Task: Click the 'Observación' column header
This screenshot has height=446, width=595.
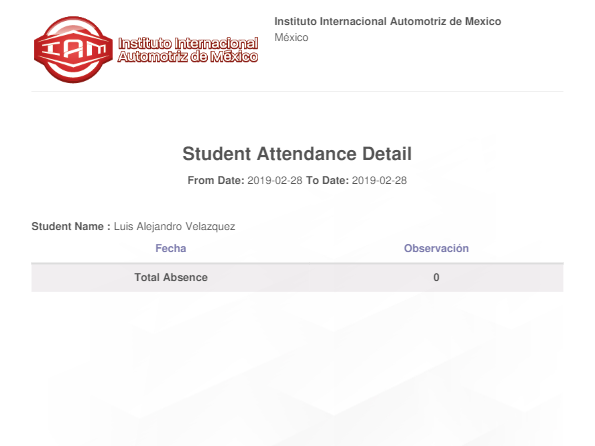Action: (436, 248)
